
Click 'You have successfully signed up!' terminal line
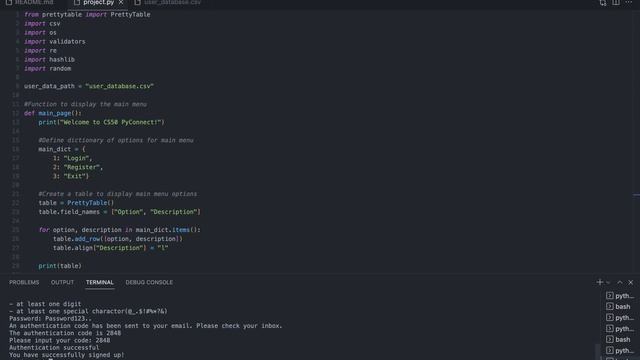pos(67,355)
